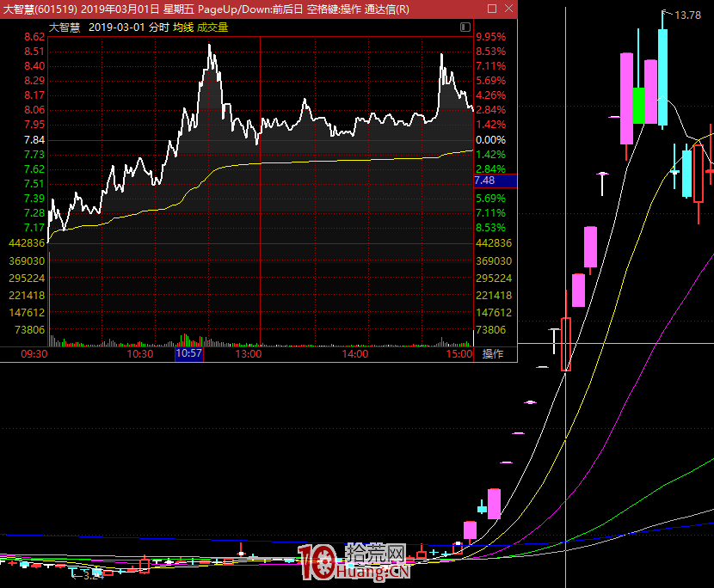
Task: Click the 14:00 time label
Action: (355, 353)
